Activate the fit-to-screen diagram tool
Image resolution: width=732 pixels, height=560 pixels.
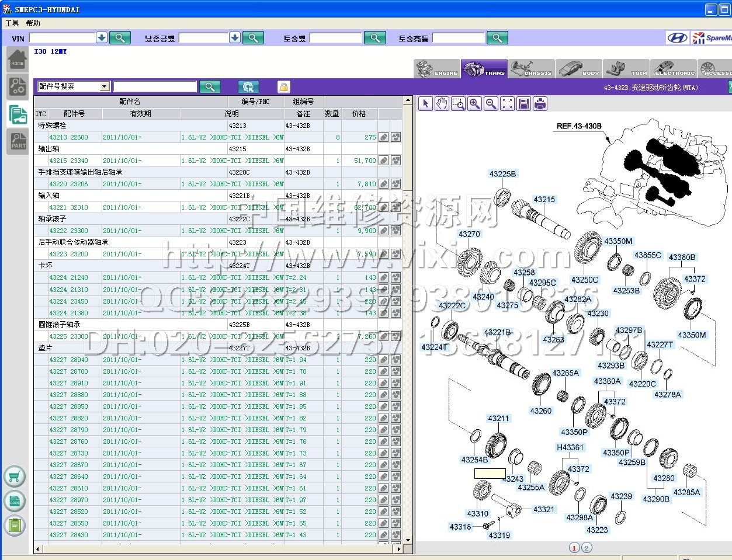508,104
